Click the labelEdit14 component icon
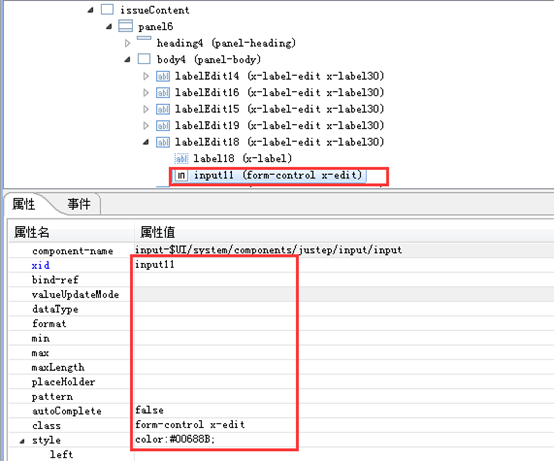 click(163, 76)
